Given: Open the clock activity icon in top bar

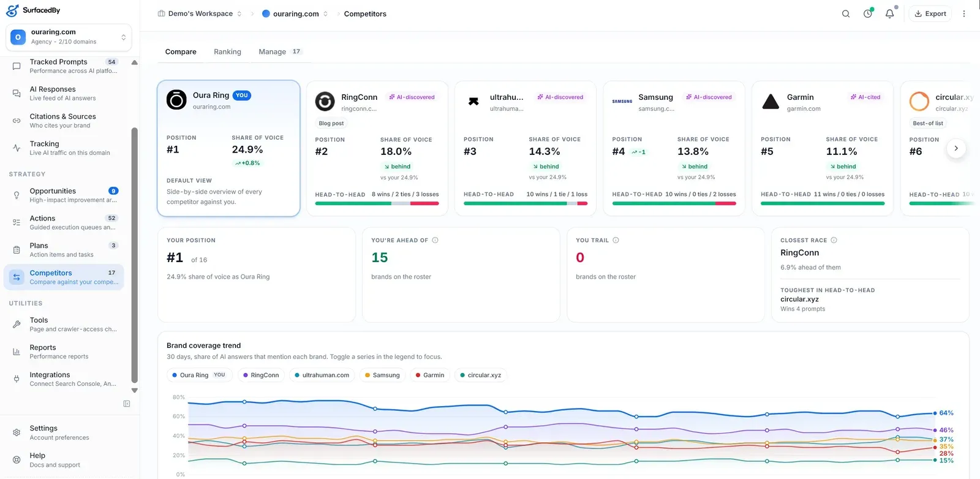Looking at the screenshot, I should pos(868,13).
